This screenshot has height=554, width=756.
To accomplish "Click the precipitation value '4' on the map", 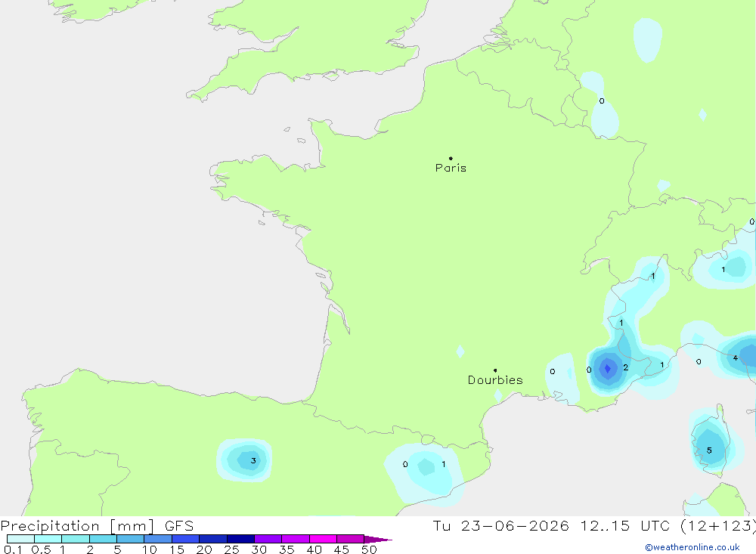I will pyautogui.click(x=736, y=357).
